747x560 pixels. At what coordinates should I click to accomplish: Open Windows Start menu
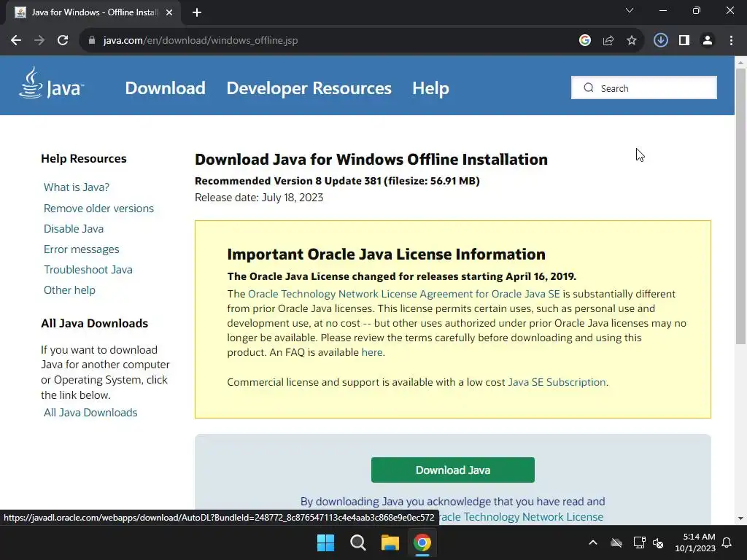[326, 542]
